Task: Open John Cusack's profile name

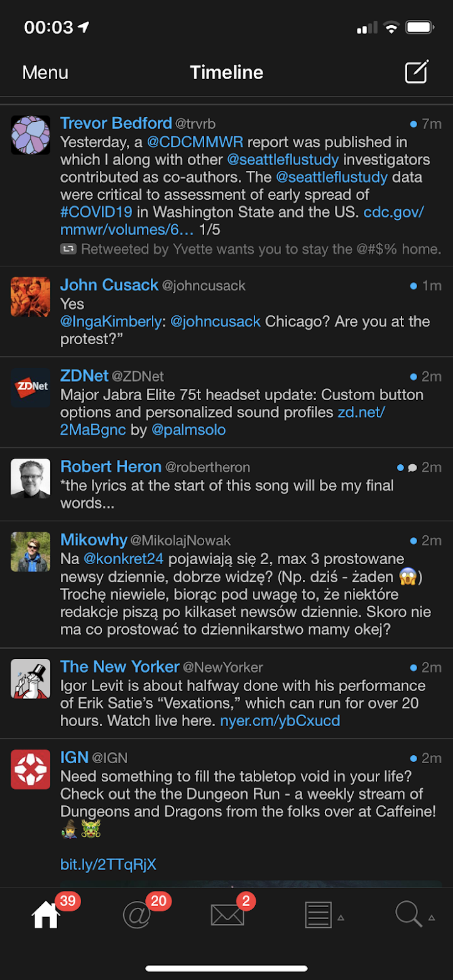Action: click(109, 285)
